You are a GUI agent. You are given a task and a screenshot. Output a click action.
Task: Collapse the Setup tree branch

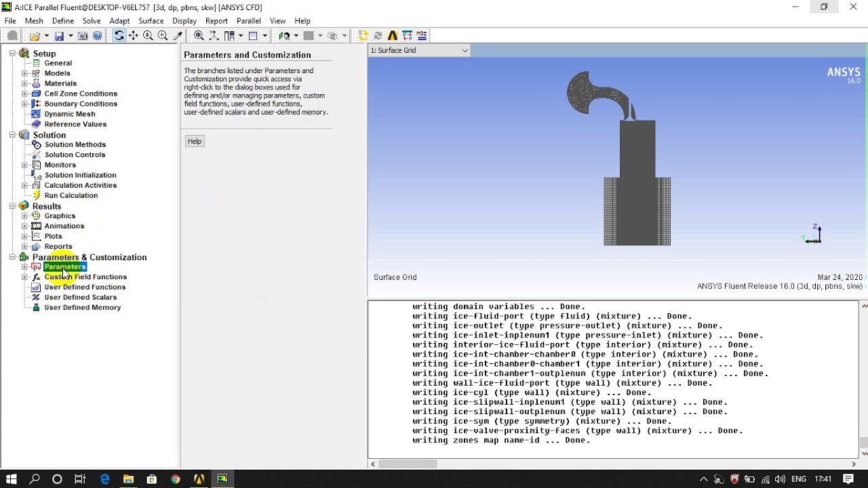pos(12,53)
